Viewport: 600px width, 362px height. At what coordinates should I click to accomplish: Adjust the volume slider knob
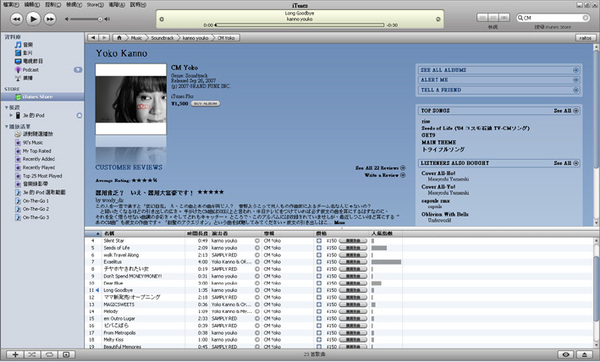[x=100, y=19]
